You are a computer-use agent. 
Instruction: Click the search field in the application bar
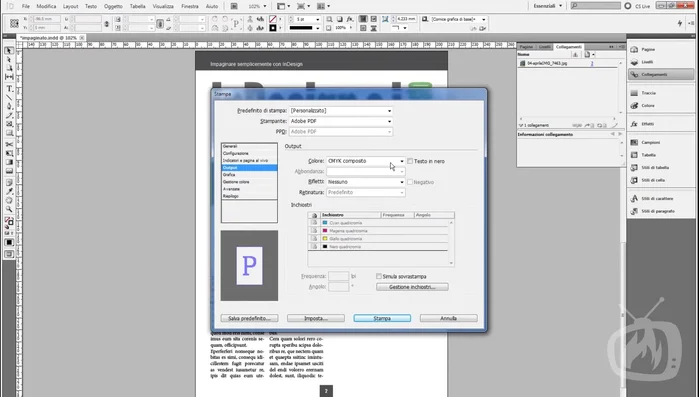click(596, 6)
